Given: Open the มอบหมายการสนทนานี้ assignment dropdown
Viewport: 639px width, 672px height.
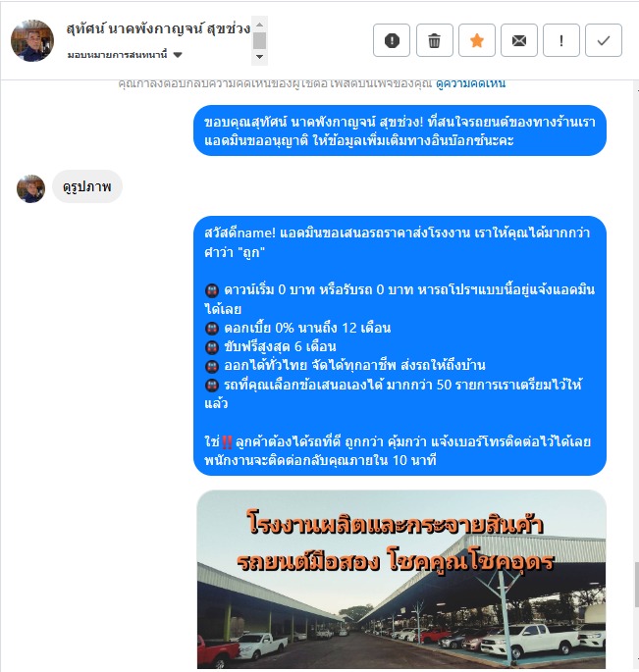Looking at the screenshot, I should point(125,55).
